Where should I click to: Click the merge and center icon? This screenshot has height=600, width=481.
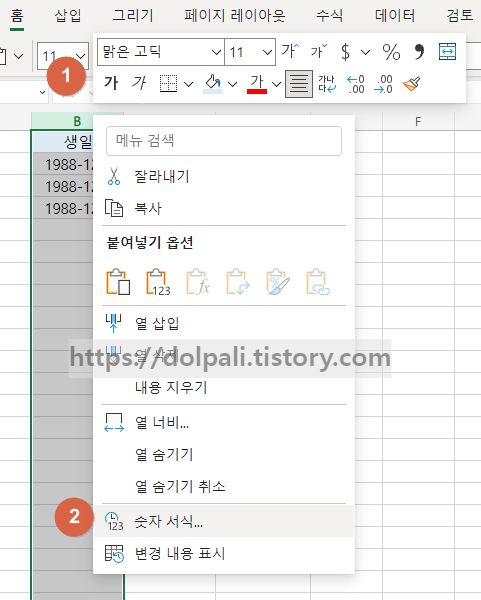pos(447,52)
